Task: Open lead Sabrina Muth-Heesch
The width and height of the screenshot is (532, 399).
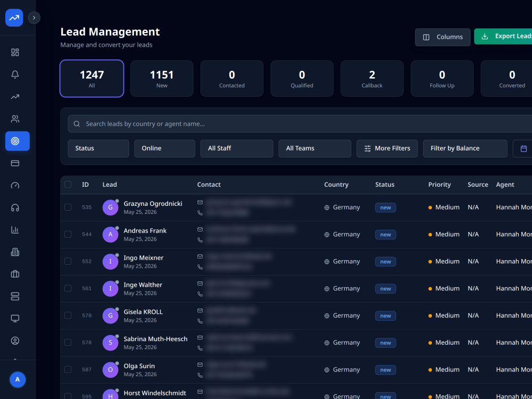Action: tap(155, 339)
